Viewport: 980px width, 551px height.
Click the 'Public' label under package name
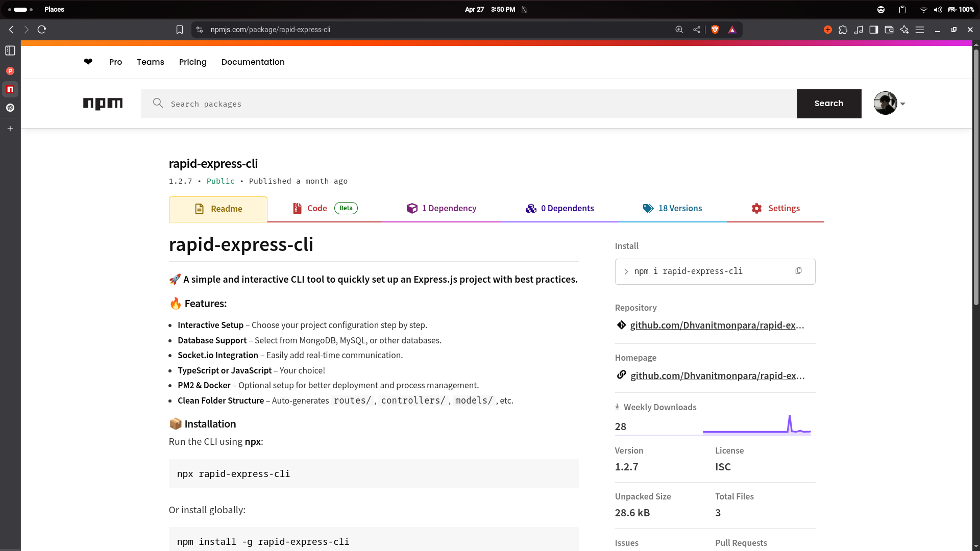220,181
